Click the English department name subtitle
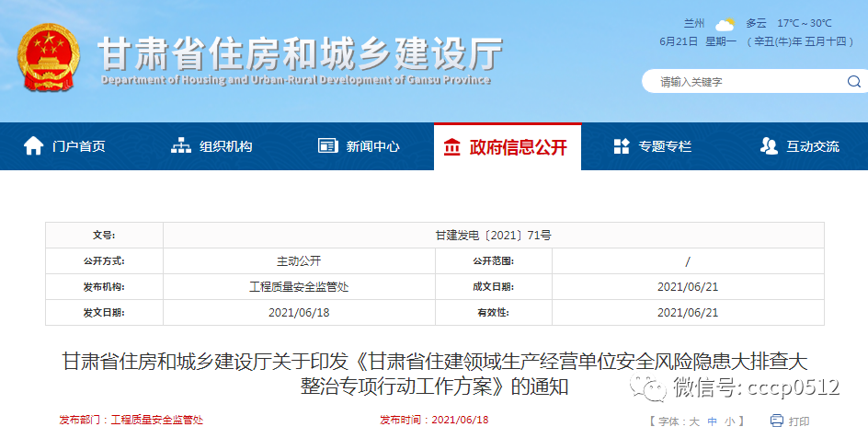This screenshot has width=868, height=427. (x=296, y=80)
